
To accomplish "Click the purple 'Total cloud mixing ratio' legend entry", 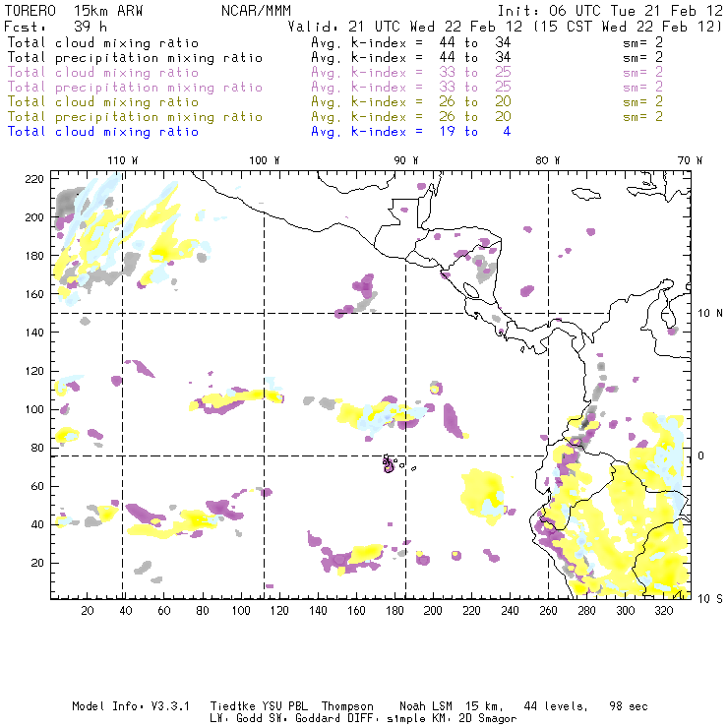I will (103, 73).
